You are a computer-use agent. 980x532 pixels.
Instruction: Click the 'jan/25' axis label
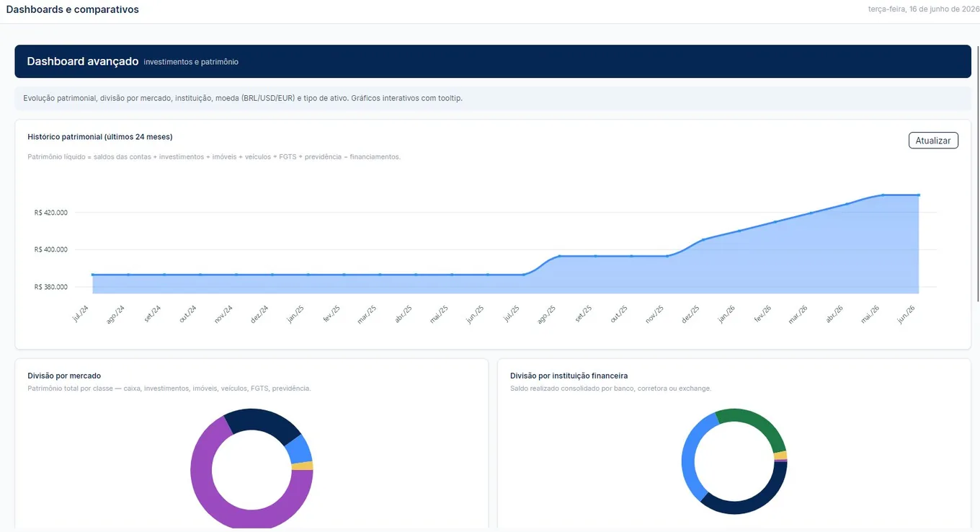(x=295, y=314)
